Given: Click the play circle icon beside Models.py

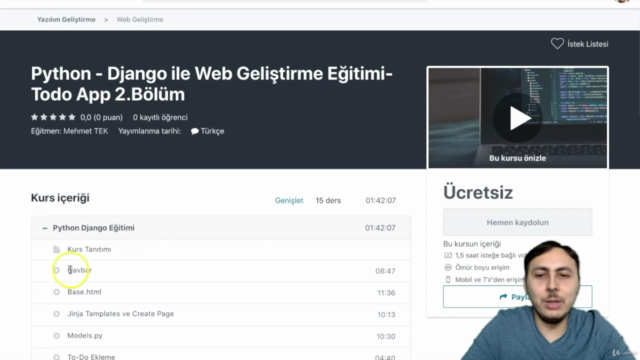Looking at the screenshot, I should pos(56,336).
